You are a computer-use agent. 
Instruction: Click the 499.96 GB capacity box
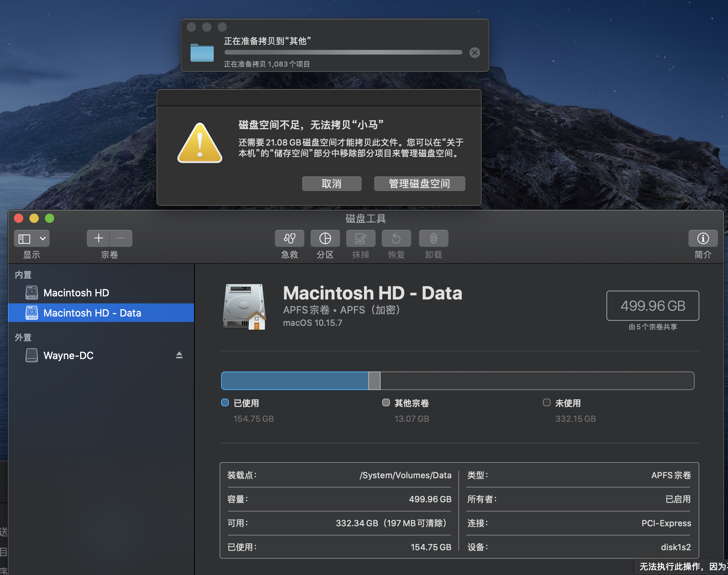(x=652, y=306)
